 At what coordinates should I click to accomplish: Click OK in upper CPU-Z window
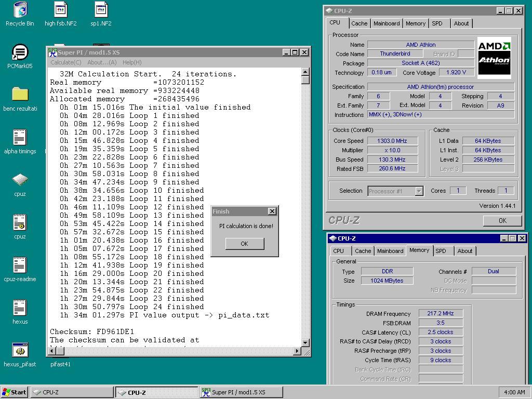tap(502, 220)
